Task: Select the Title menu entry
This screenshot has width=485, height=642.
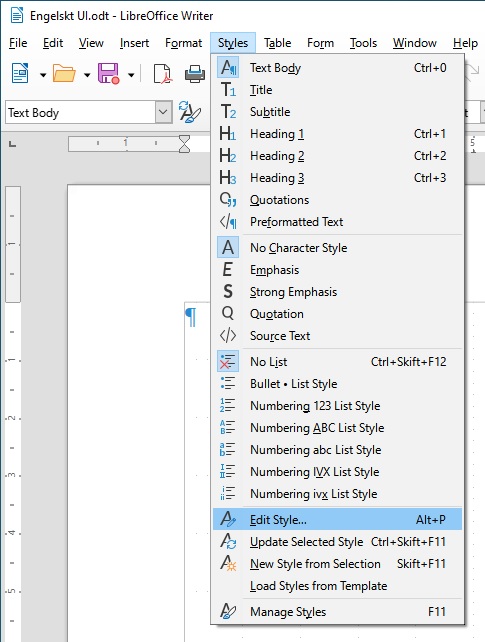Action: (338, 90)
